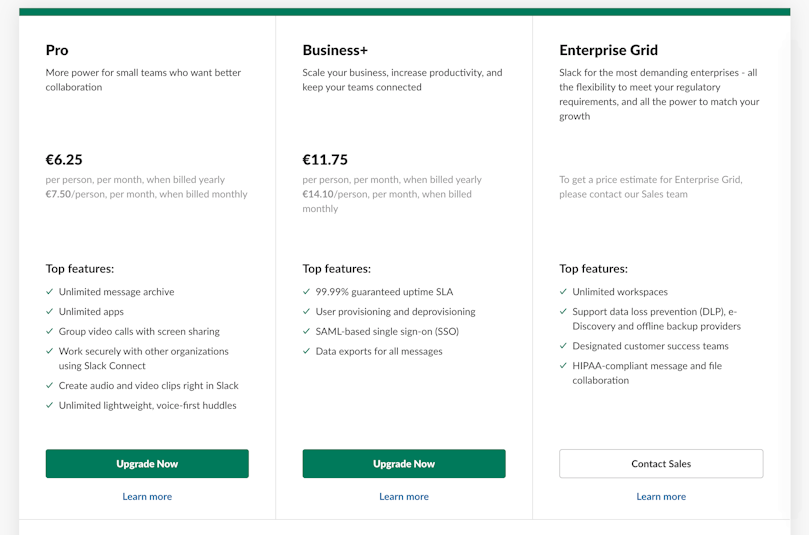The image size is (809, 535).
Task: Click checkmark beside Unlimited workspaces
Action: click(x=563, y=291)
